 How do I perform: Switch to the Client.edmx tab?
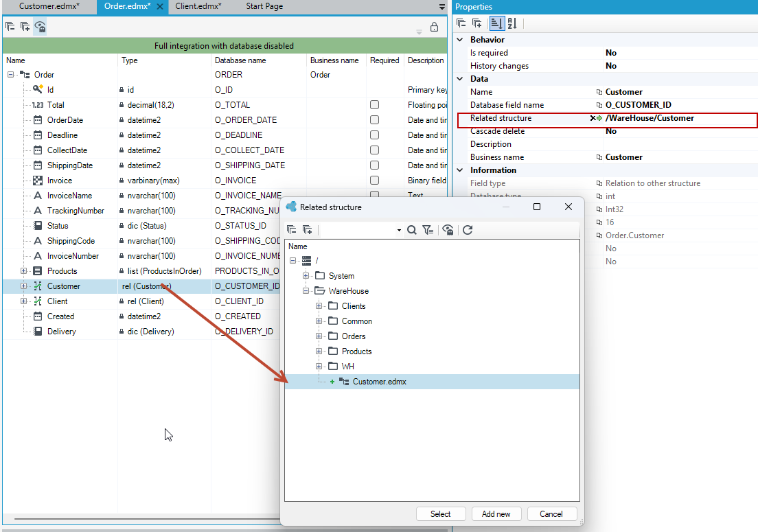coord(198,6)
